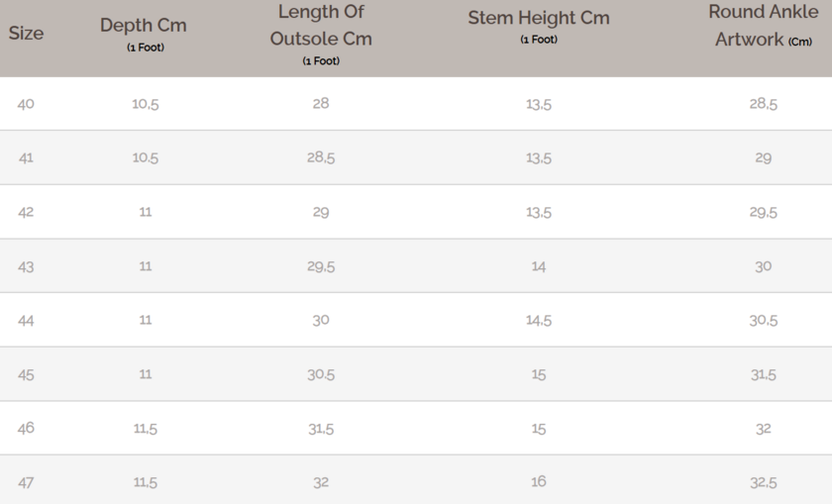
Task: Click outsole length value for size 40
Action: pos(321,103)
